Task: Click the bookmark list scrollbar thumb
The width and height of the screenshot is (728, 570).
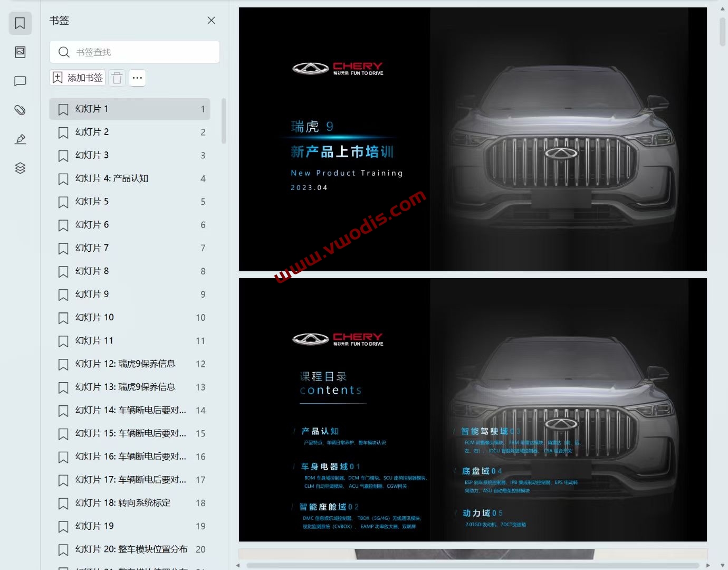Action: click(224, 121)
